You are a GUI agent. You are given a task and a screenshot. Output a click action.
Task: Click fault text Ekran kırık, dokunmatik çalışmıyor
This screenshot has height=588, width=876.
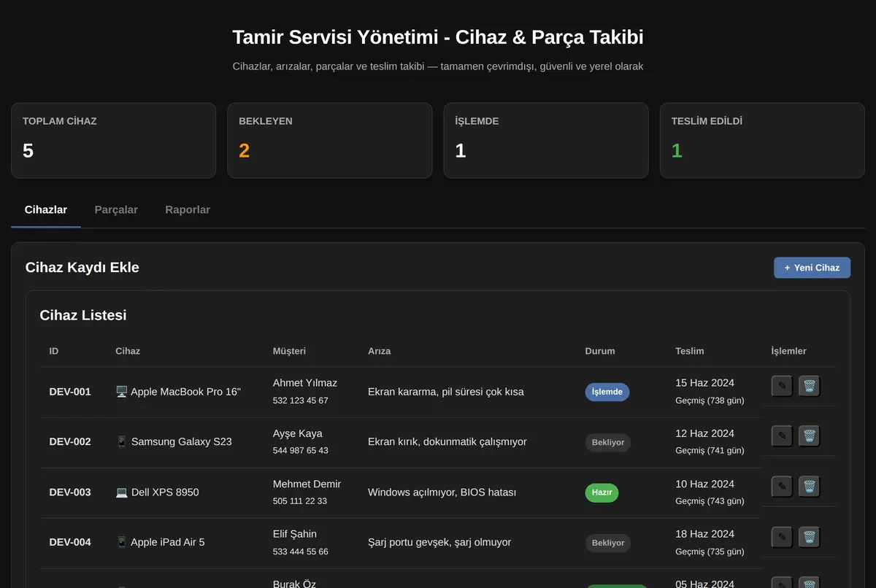[x=447, y=442]
